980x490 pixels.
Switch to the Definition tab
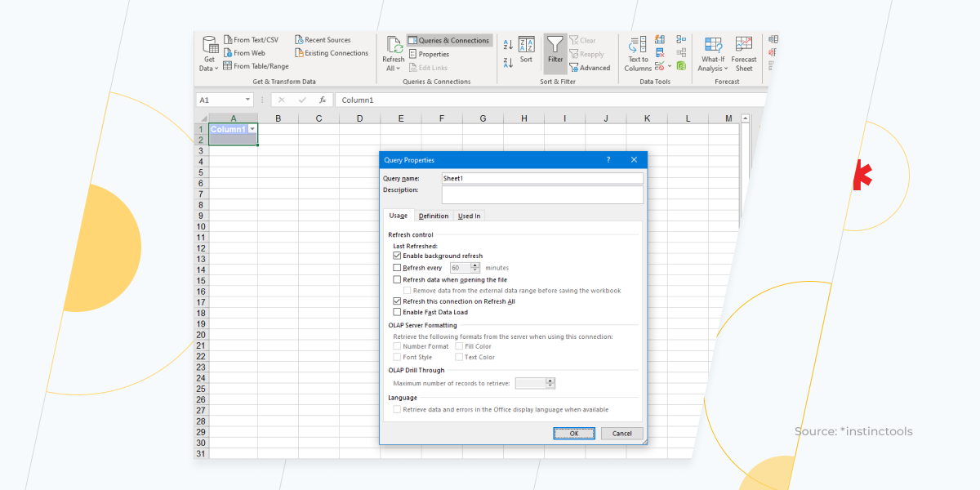[434, 216]
